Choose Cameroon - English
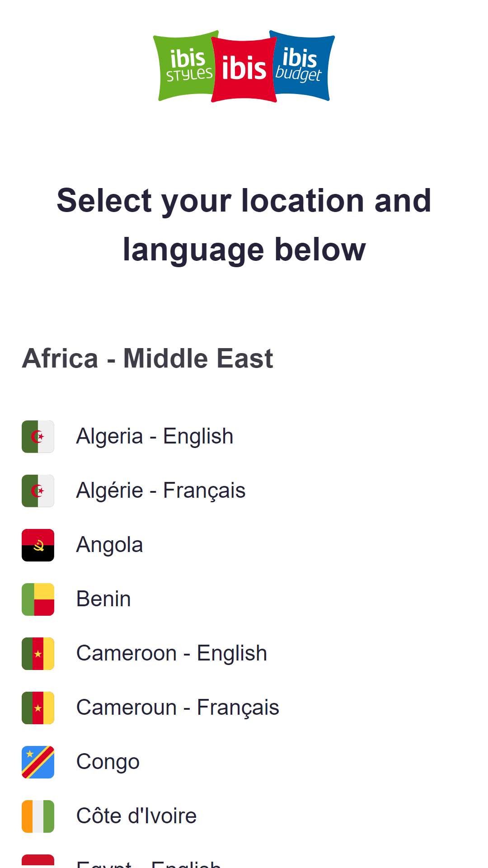488x868 pixels. click(x=172, y=654)
